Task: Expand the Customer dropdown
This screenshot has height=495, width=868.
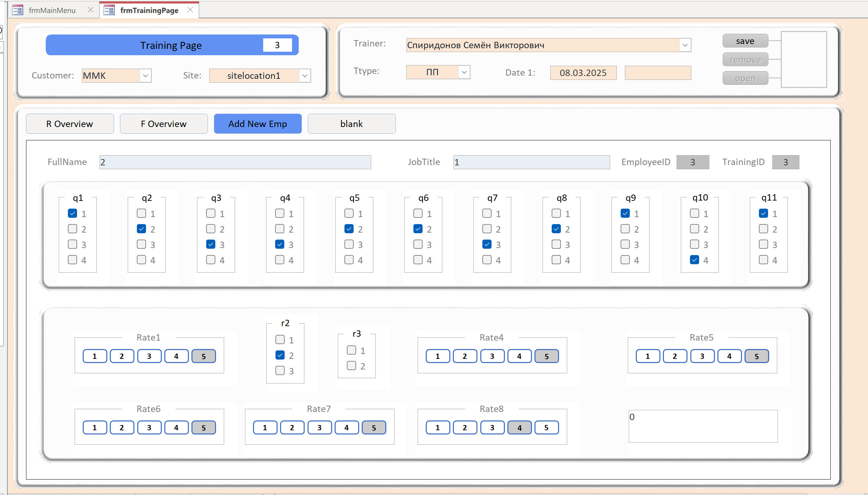Action: tap(145, 76)
